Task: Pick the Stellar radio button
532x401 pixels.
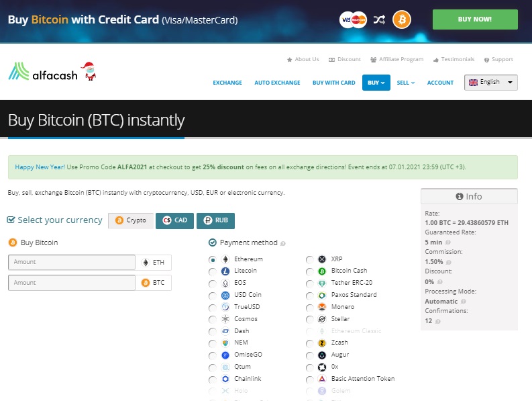Action: click(x=309, y=320)
